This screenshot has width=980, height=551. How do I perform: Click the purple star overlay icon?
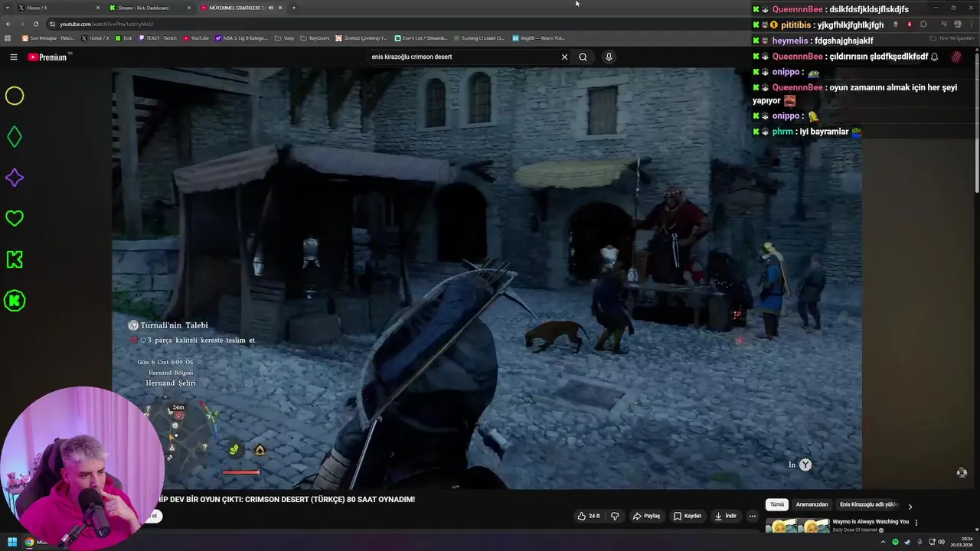click(x=15, y=178)
